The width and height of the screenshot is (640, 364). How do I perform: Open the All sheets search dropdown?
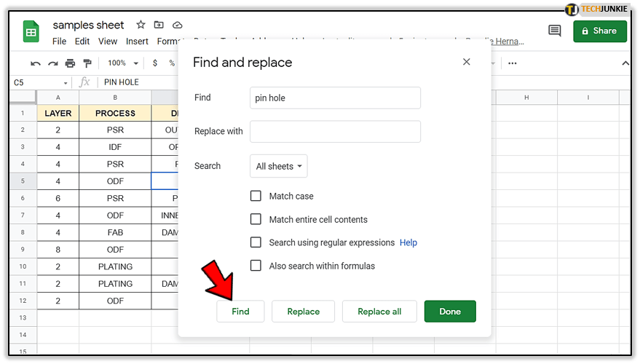coord(278,166)
